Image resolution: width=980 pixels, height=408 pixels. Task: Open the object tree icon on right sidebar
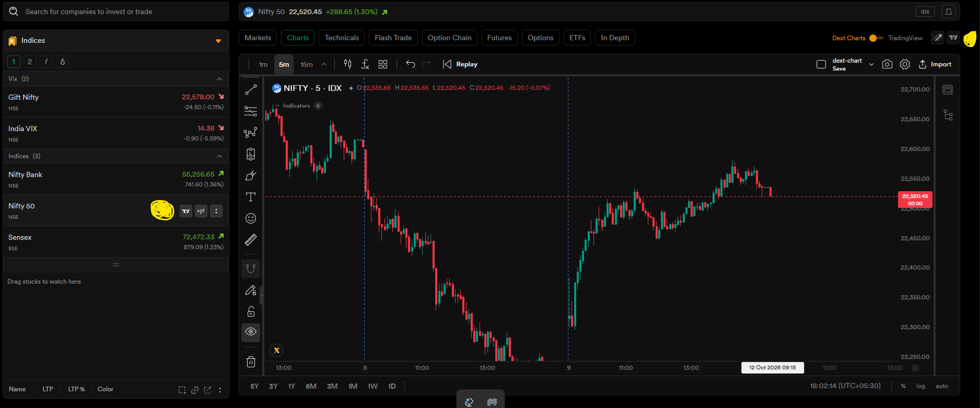coord(948,115)
